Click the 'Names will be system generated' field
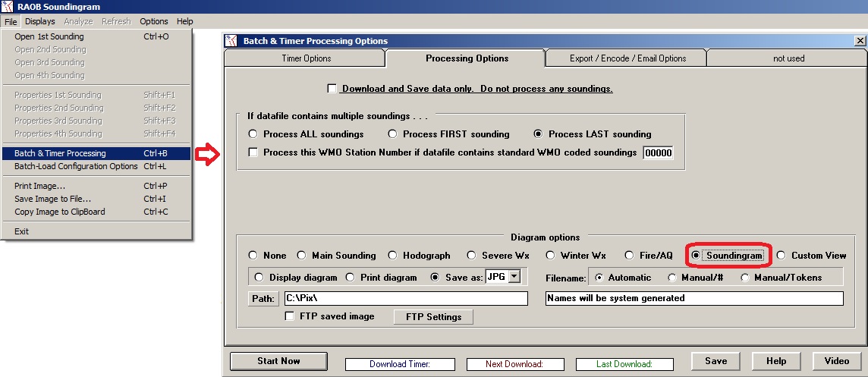868x377 pixels. click(694, 298)
